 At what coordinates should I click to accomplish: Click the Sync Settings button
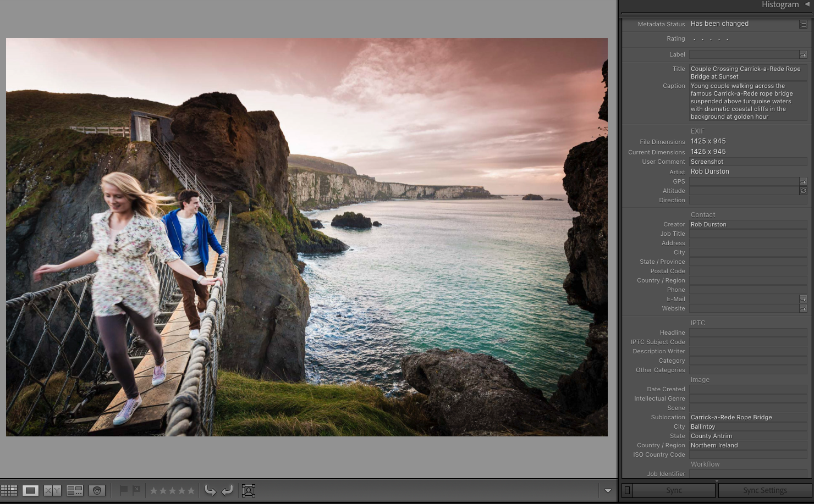click(765, 490)
